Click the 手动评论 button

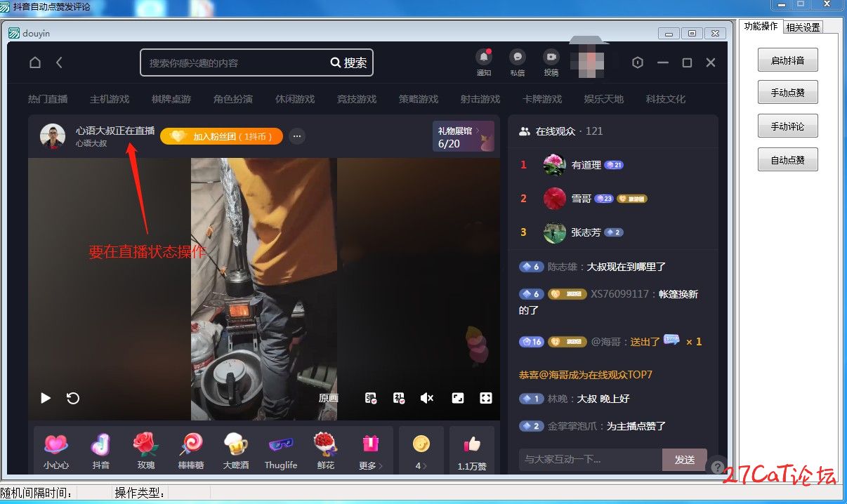788,126
